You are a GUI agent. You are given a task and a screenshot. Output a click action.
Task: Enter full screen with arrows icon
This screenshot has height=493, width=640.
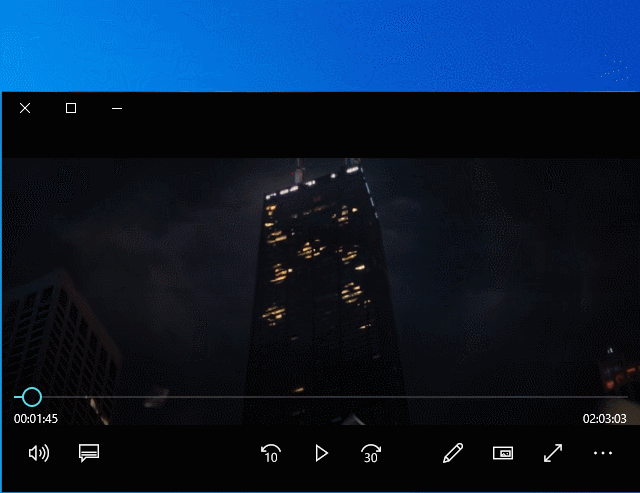click(553, 453)
